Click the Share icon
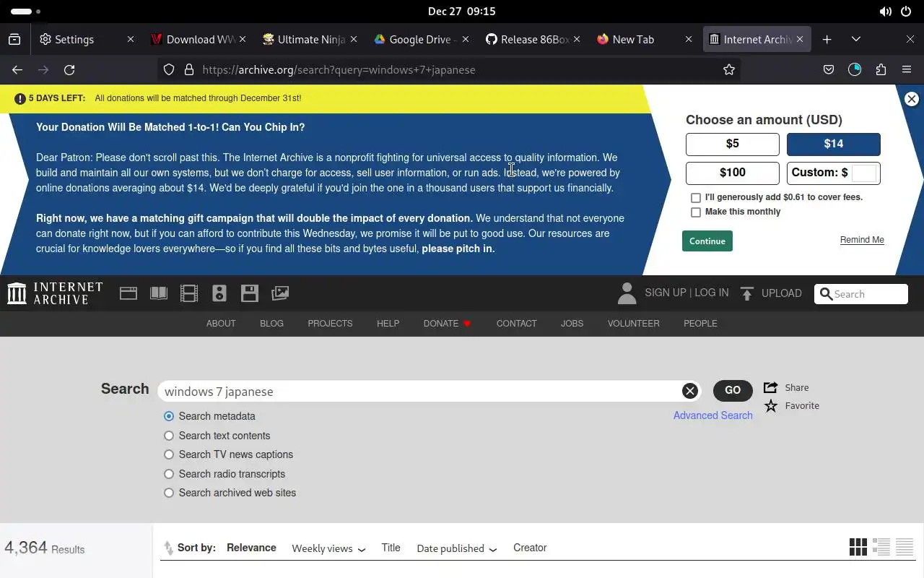This screenshot has width=924, height=578. click(x=771, y=387)
